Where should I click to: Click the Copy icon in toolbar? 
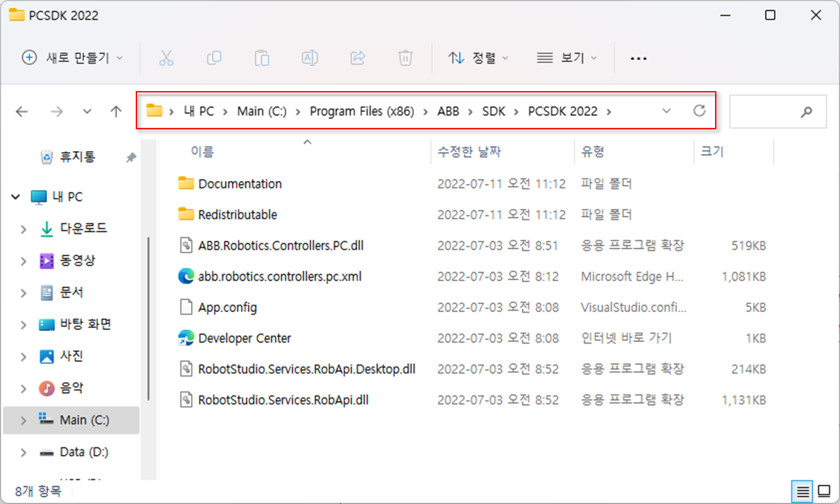[214, 58]
